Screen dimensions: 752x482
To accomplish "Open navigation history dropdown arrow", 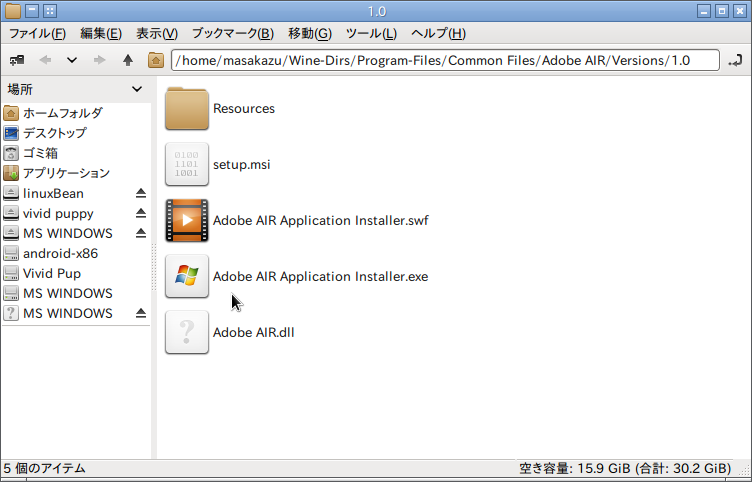I will click(72, 60).
